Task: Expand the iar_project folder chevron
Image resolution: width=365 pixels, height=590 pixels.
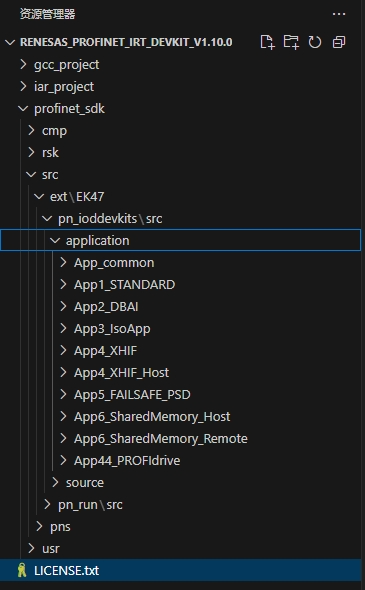Action: (x=23, y=86)
